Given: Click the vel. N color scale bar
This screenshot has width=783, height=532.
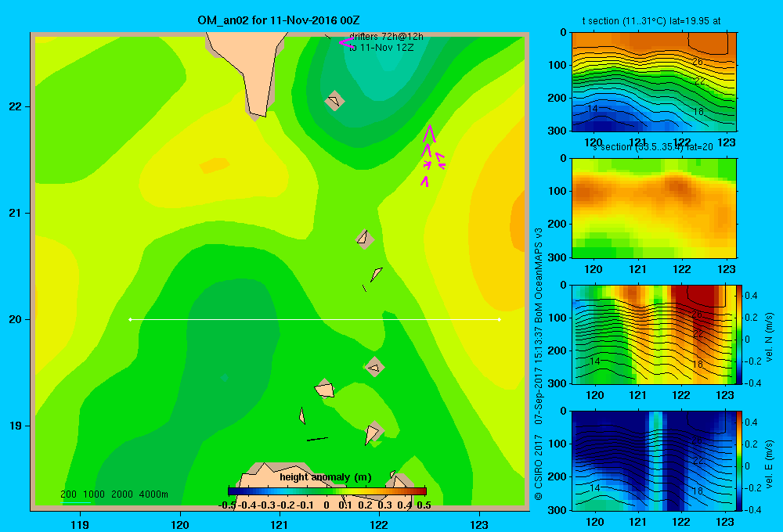Looking at the screenshot, I should (x=739, y=334).
